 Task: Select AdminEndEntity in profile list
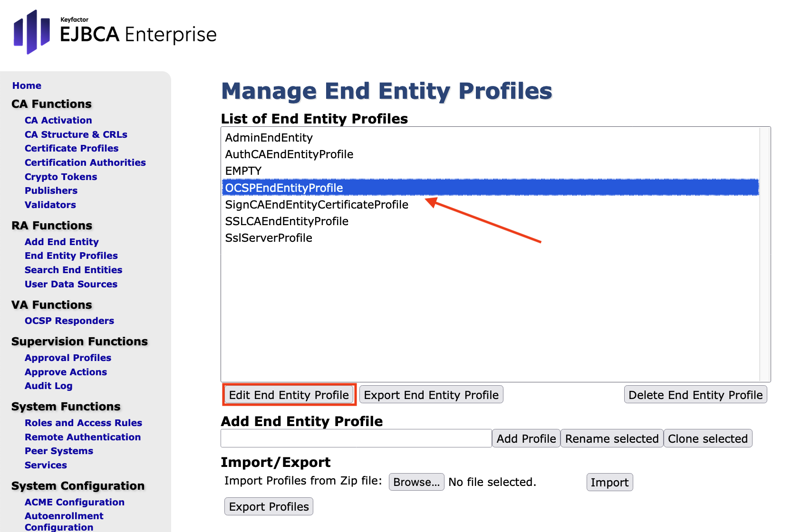pos(269,138)
